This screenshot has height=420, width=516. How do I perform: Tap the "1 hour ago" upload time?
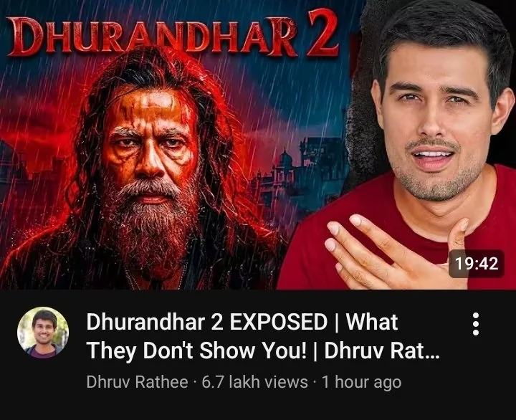click(361, 382)
